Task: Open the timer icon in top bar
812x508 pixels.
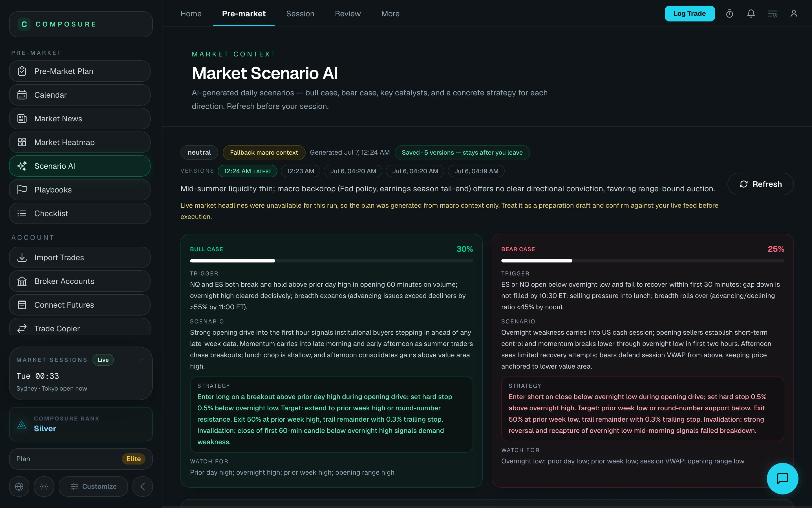Action: [x=729, y=14]
